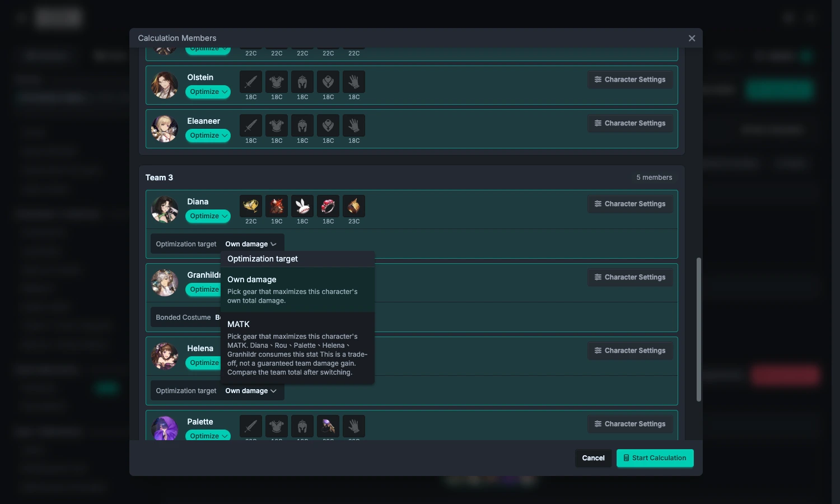Open Character Settings for Helena
This screenshot has width=840, height=504.
pos(630,351)
